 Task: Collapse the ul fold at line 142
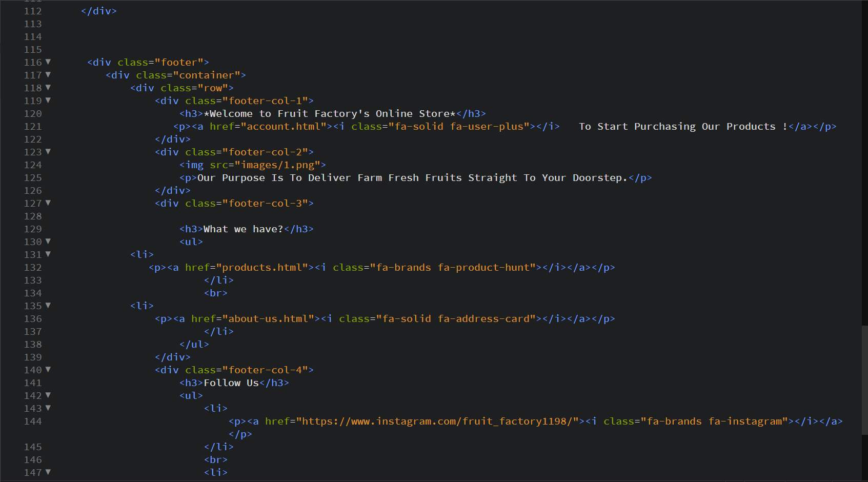click(48, 395)
